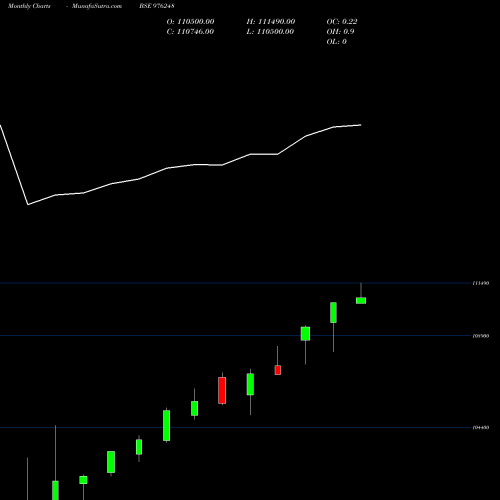Click the latest small green candle under 111490
The width and height of the screenshot is (500, 500).
(x=361, y=300)
